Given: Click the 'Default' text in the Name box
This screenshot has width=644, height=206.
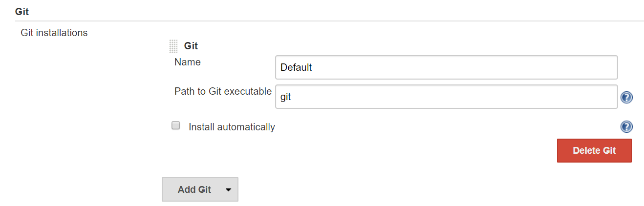Looking at the screenshot, I should (x=296, y=67).
